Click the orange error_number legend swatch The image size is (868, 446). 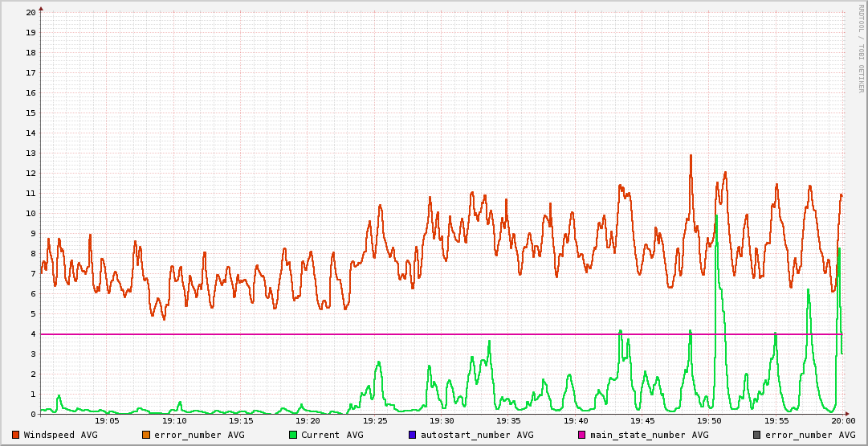(x=146, y=435)
